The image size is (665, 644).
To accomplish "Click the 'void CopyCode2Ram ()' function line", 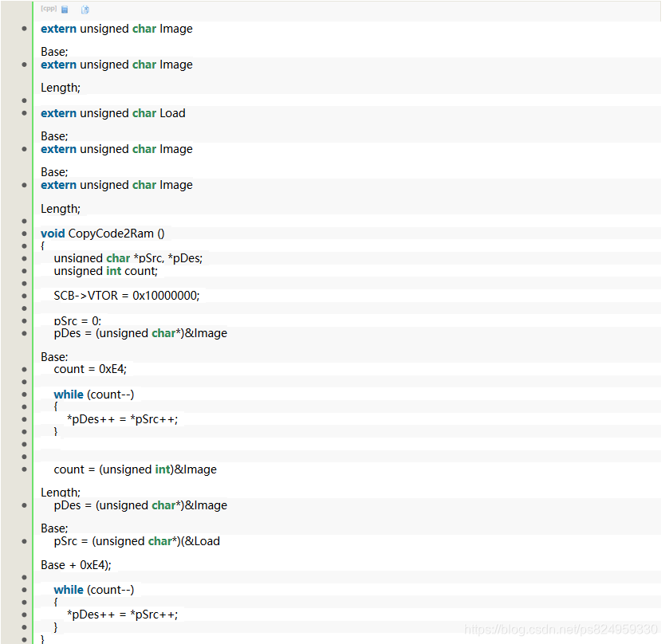I will 103,234.
